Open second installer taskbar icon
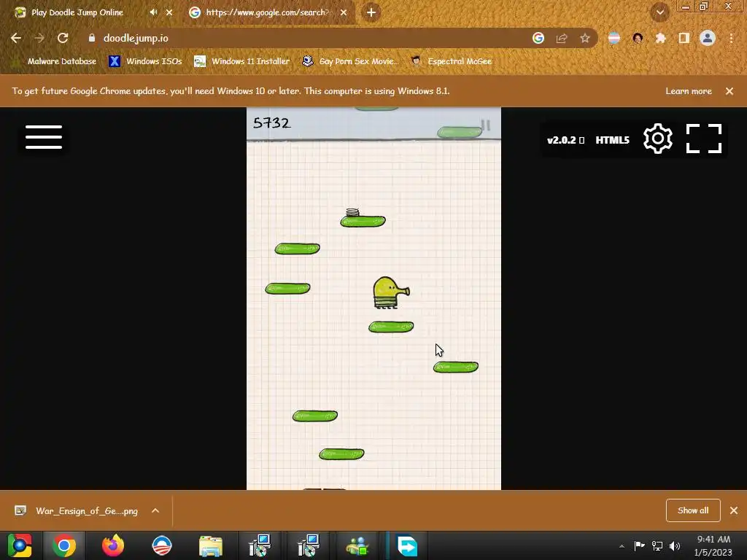747x560 pixels. pyautogui.click(x=309, y=545)
